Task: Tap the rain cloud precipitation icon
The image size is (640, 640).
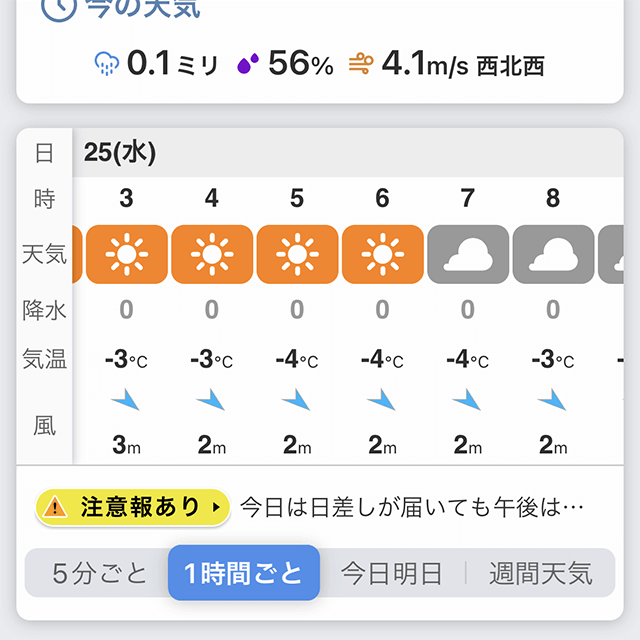Action: (x=107, y=63)
